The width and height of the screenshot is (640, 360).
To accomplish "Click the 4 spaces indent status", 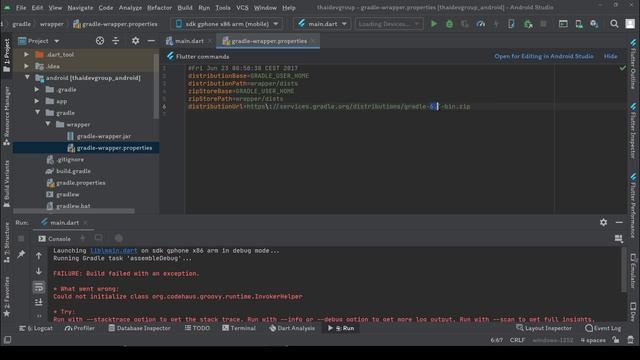I will [593, 340].
